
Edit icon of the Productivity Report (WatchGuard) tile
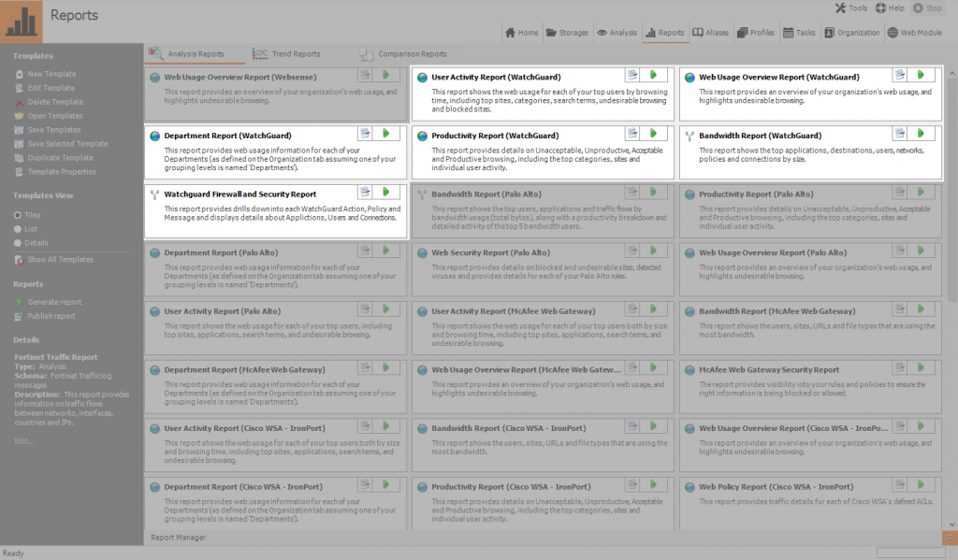632,133
